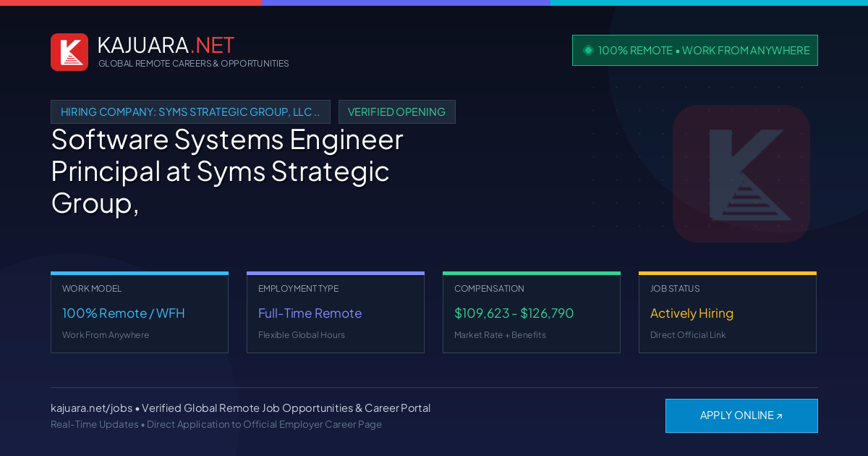Click the Real-Time Updates footer line

tap(216, 424)
